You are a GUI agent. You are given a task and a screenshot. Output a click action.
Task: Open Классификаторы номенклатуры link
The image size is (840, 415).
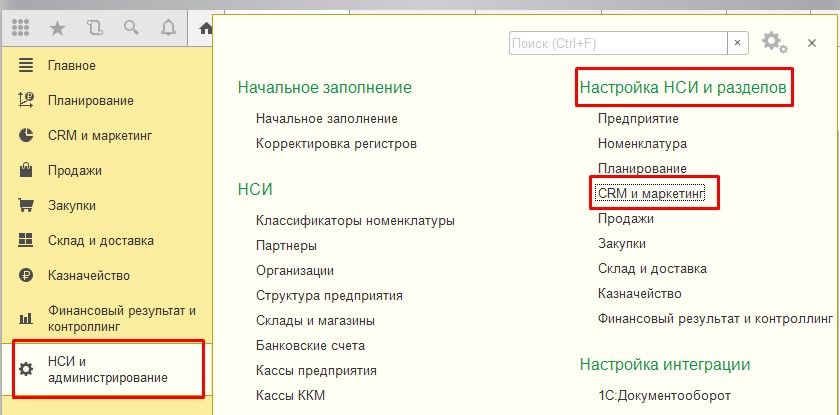click(355, 220)
